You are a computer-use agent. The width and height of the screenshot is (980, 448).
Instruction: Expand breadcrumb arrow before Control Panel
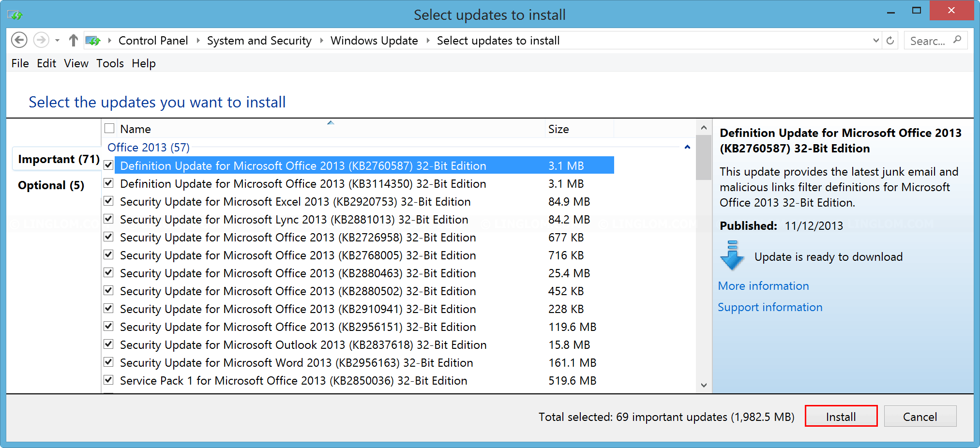109,41
